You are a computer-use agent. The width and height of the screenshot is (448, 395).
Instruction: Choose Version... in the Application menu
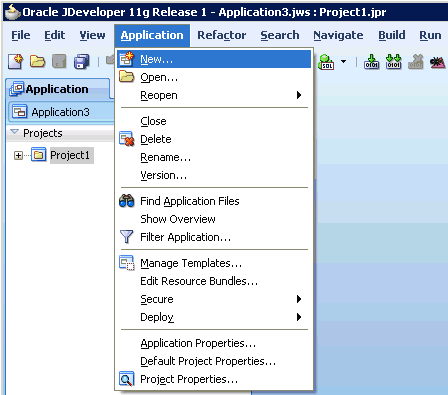214,175
